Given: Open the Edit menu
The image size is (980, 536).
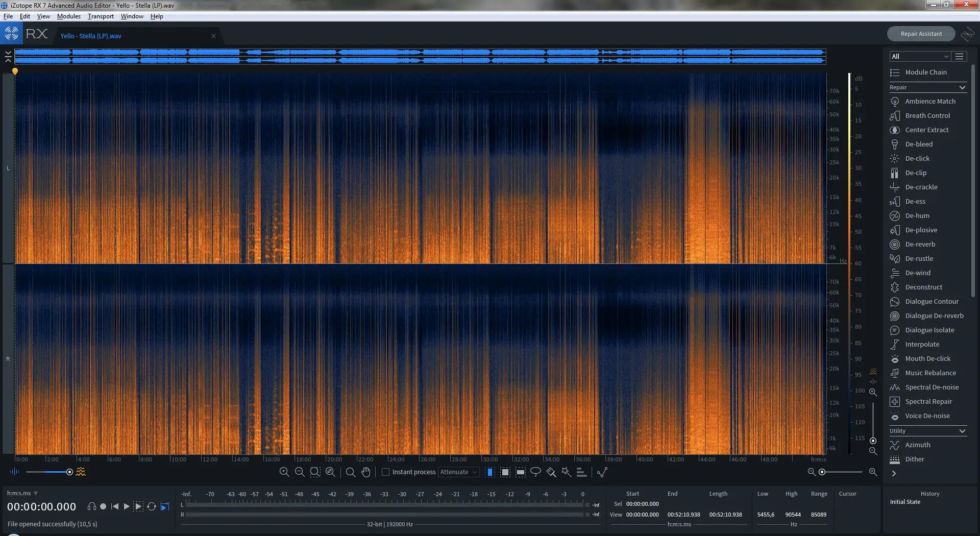Looking at the screenshot, I should point(24,16).
